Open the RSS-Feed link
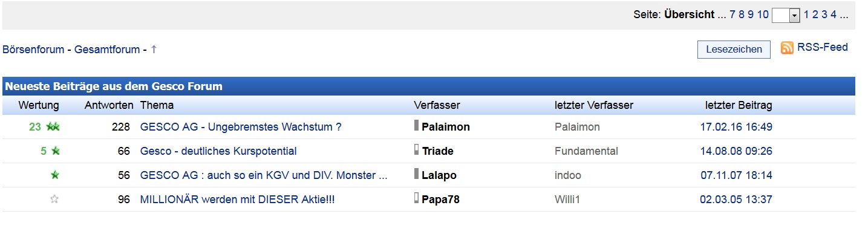Image resolution: width=868 pixels, height=234 pixels. coord(823,47)
